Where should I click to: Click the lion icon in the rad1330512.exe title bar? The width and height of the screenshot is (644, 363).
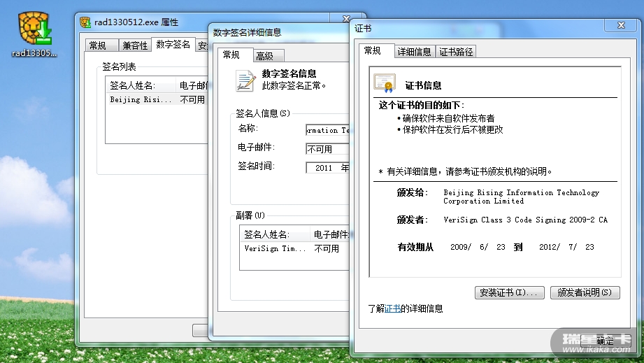coord(85,22)
